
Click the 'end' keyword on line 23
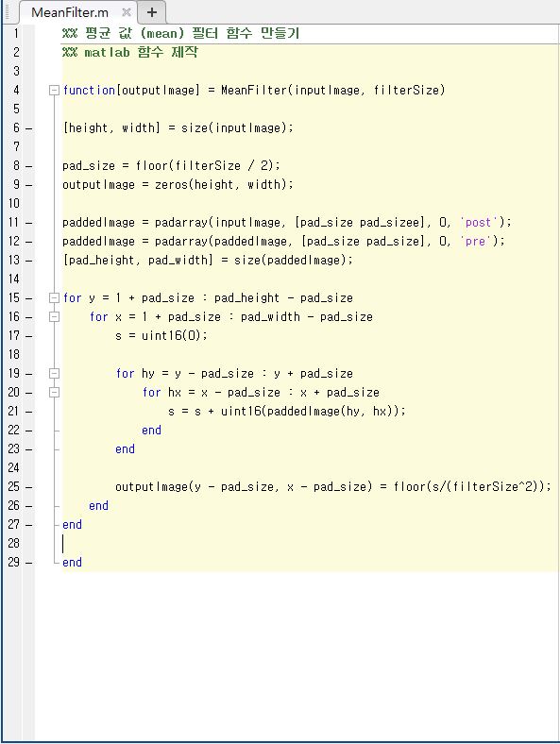125,449
